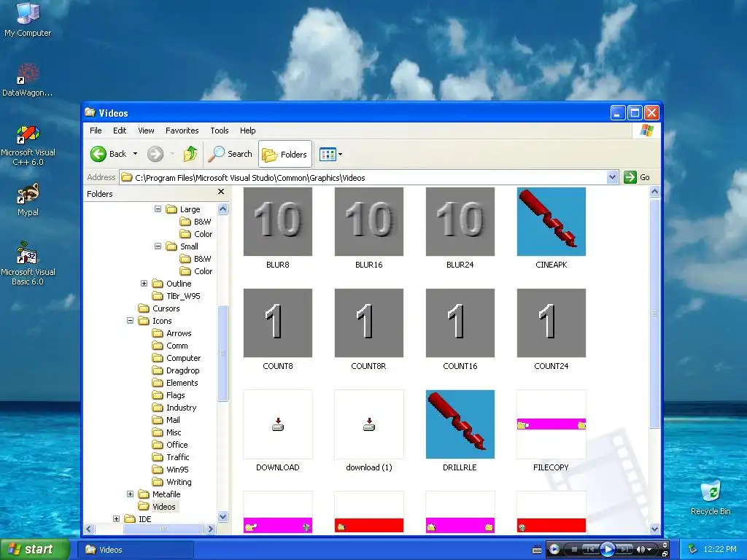This screenshot has height=560, width=747.
Task: Click the file list vertical scrollbar down arrow
Action: (x=654, y=529)
